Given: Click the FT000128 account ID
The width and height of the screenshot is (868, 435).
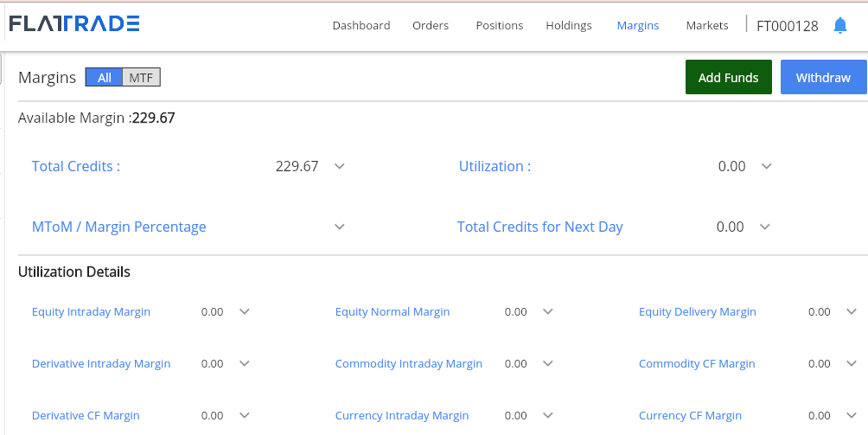Looking at the screenshot, I should tap(788, 26).
